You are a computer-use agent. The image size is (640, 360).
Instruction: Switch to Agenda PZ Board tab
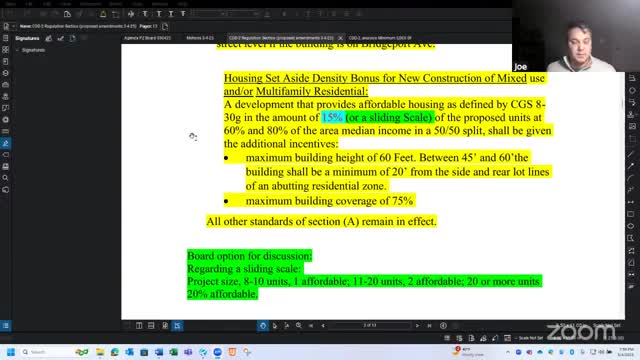click(147, 38)
